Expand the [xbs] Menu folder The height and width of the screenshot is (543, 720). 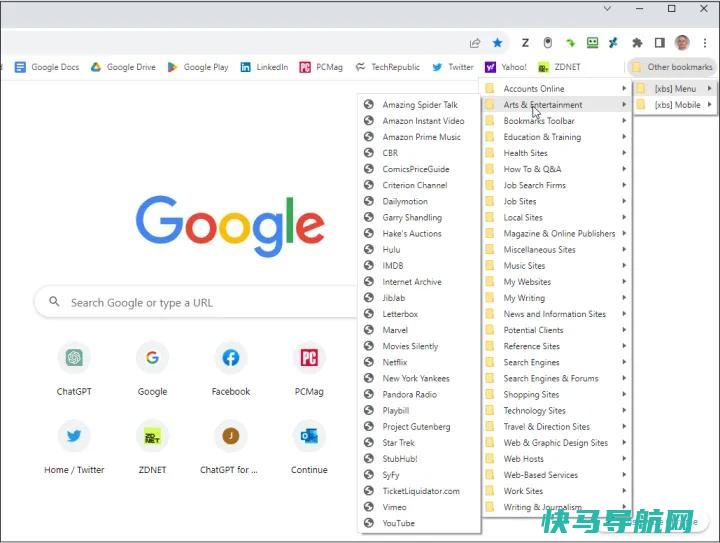[x=675, y=89]
